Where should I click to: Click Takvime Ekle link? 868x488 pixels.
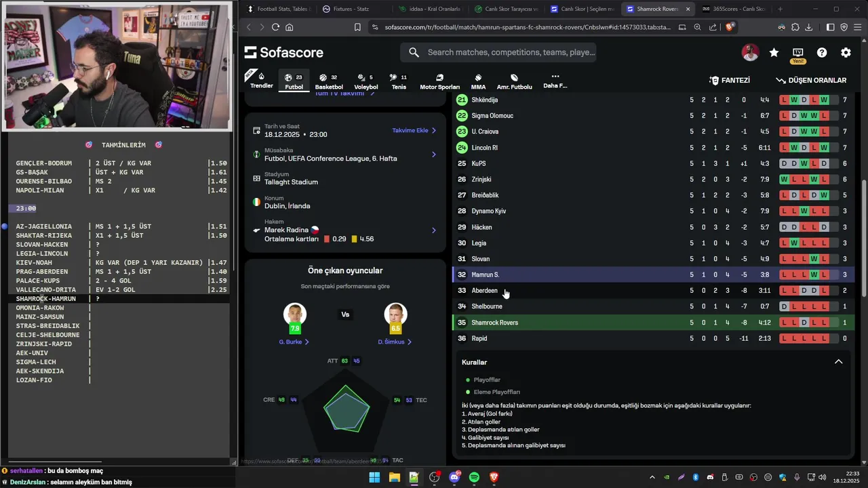(414, 130)
